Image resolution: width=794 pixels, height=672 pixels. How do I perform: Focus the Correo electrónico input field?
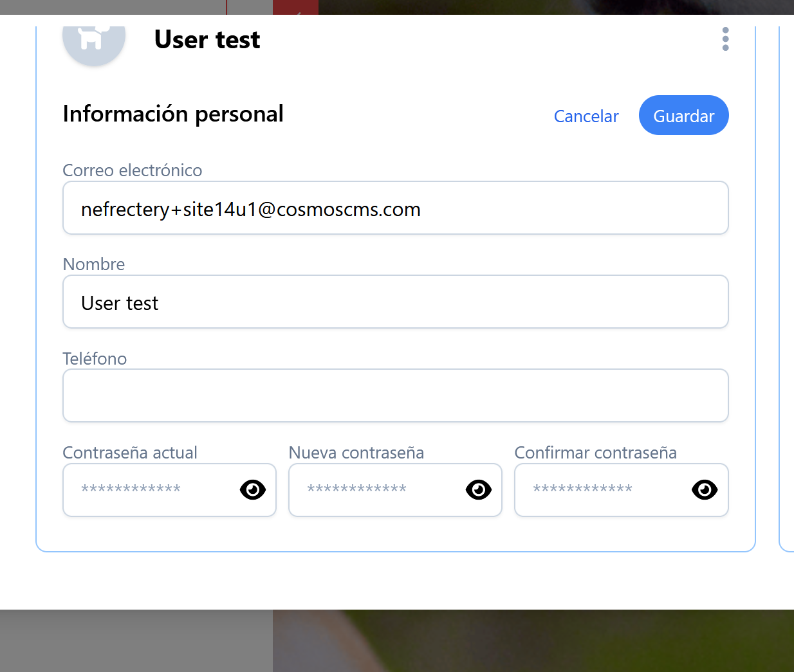point(395,208)
